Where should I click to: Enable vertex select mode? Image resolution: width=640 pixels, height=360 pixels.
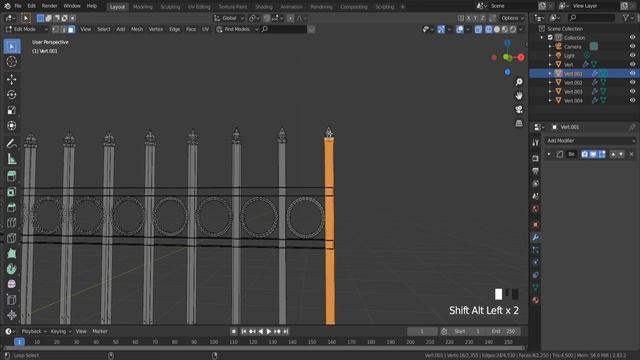55,29
